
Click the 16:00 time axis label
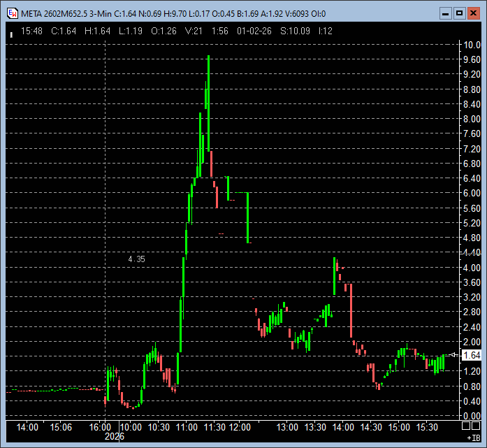(x=101, y=426)
